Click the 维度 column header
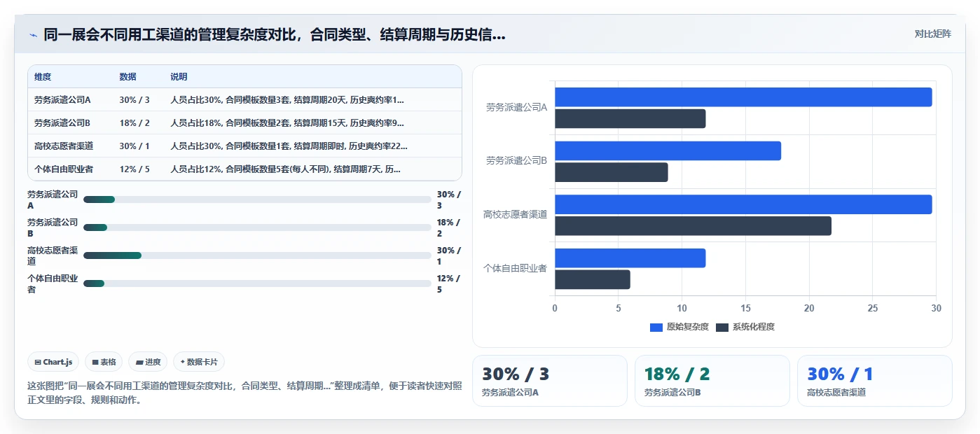 tap(43, 77)
